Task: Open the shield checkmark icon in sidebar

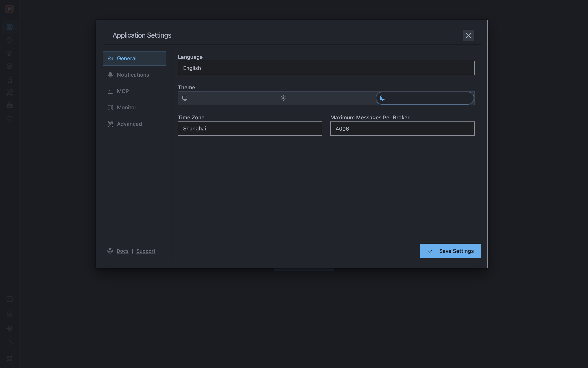Action: click(x=9, y=119)
